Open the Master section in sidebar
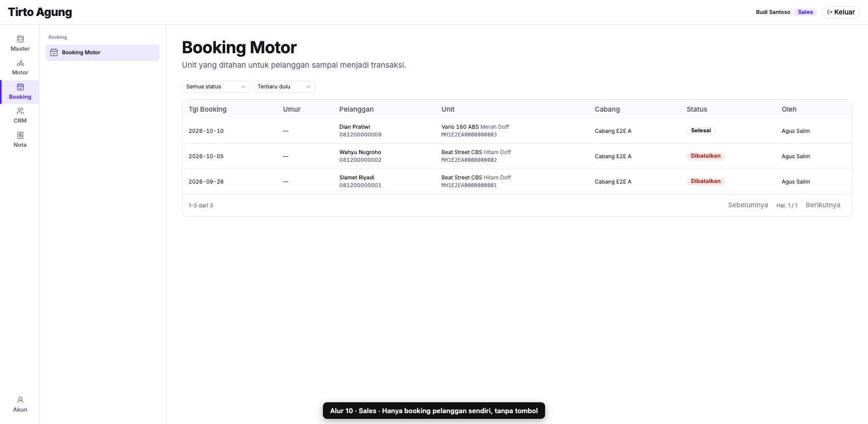This screenshot has height=424, width=868. 20,43
